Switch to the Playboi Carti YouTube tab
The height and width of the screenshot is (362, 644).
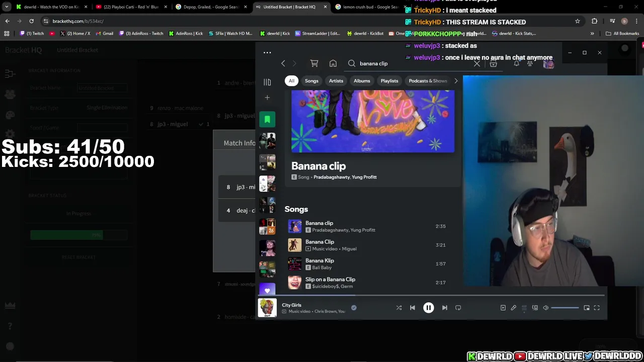click(131, 7)
